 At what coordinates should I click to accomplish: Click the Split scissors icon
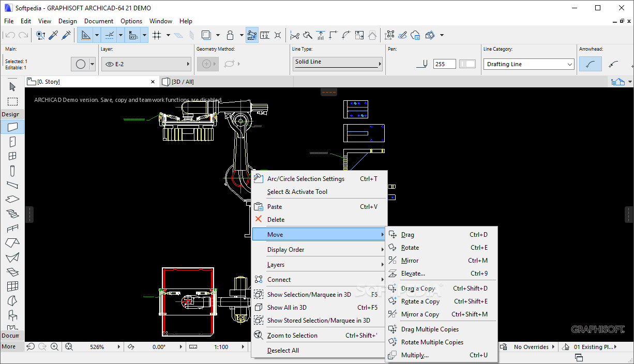295,35
